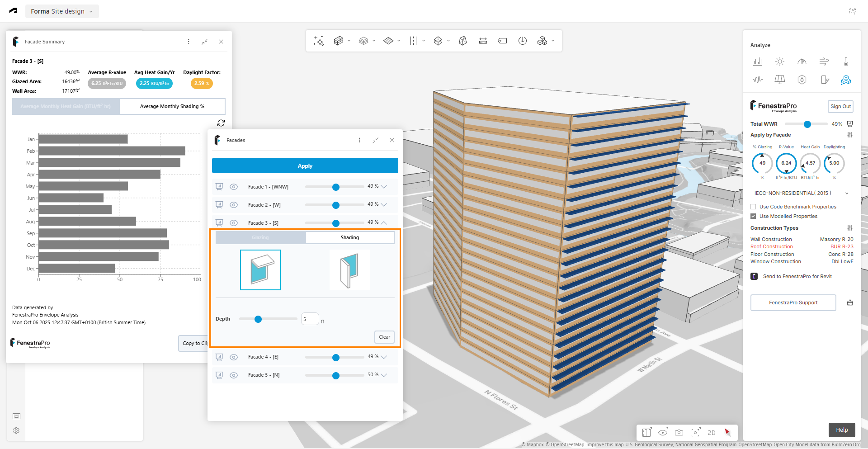The height and width of the screenshot is (449, 868).
Task: Click the compass north arrow
Action: [x=727, y=433]
